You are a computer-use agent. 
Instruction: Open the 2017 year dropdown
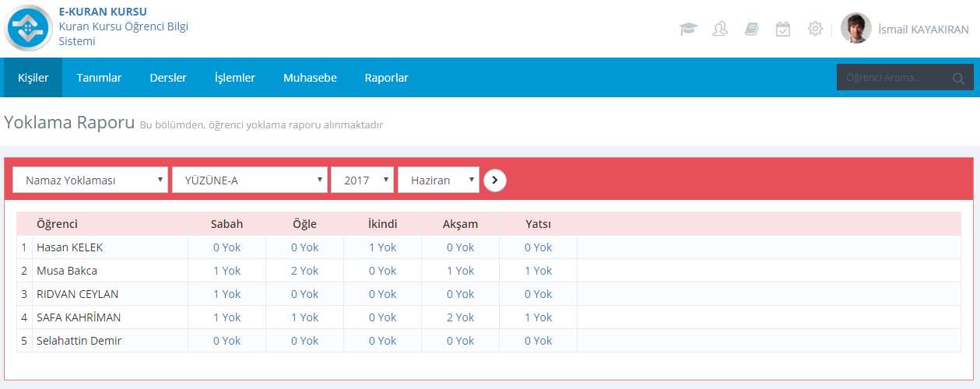pyautogui.click(x=362, y=180)
